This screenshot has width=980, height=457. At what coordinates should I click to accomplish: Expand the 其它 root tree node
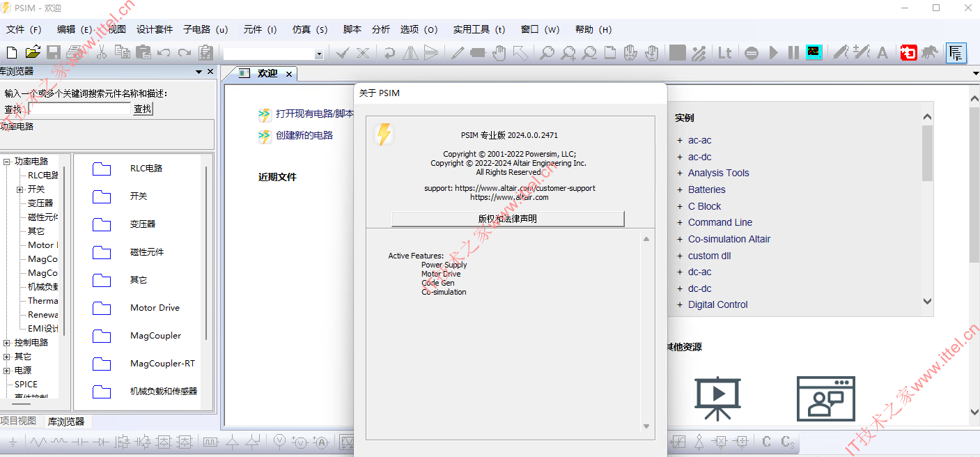[x=7, y=357]
